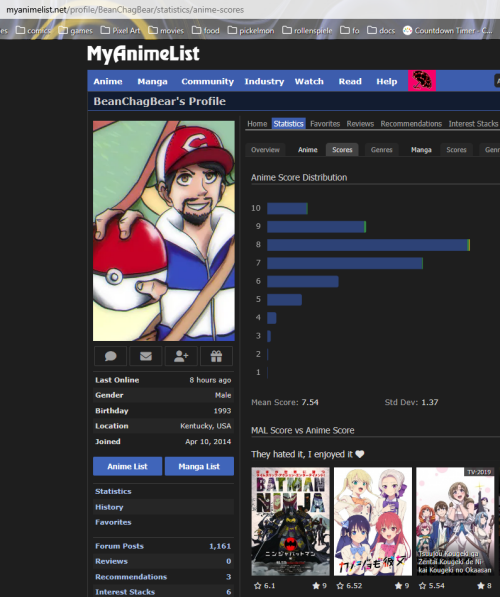Viewport: 500px width, 597px height.
Task: Open the food bookmarks folder
Action: (x=206, y=30)
